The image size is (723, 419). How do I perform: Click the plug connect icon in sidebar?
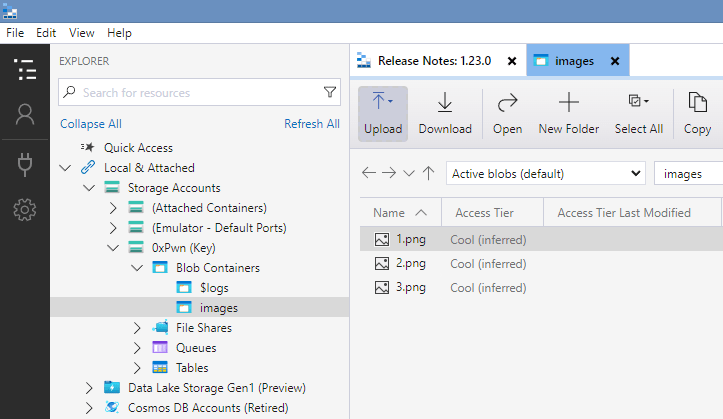point(25,163)
